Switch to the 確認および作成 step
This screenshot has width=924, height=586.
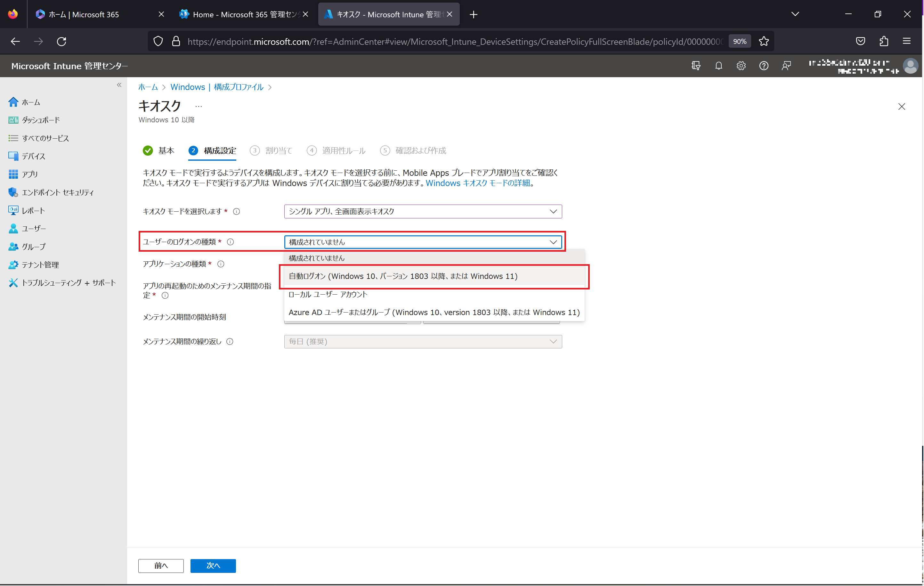pos(413,151)
